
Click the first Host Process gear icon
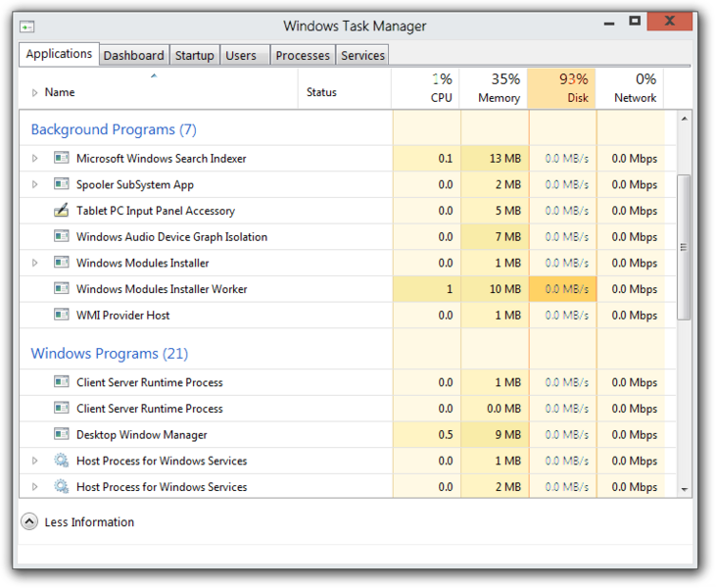click(x=61, y=461)
